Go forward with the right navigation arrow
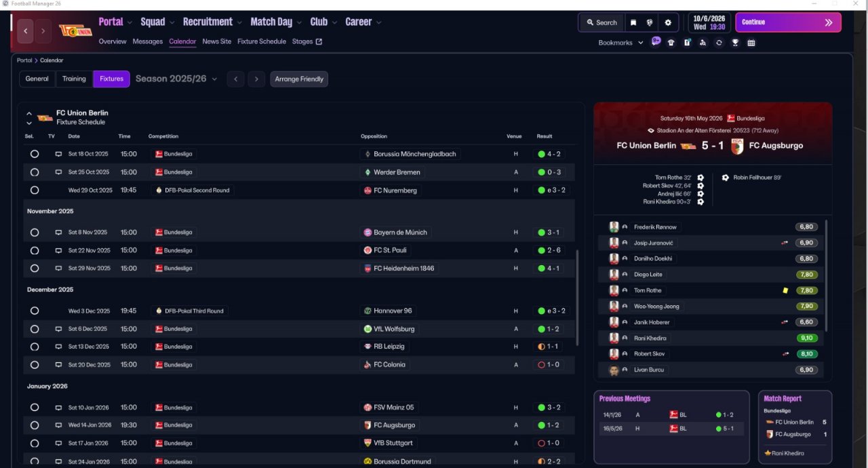 click(43, 31)
